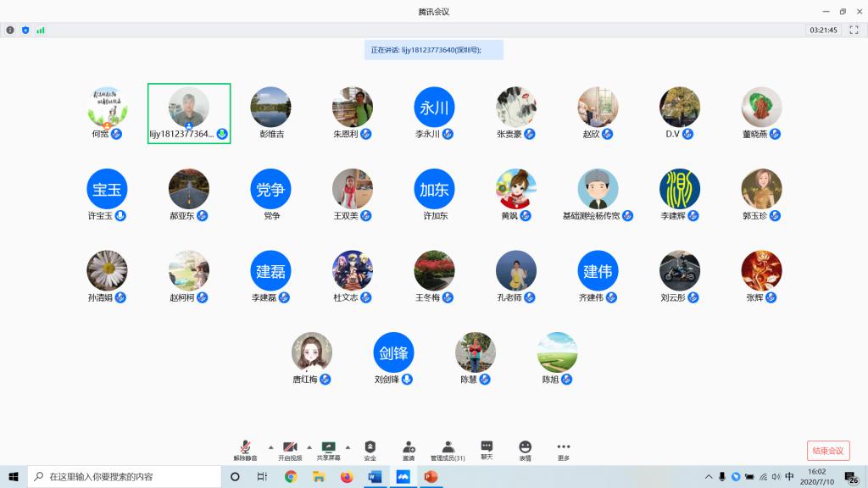The height and width of the screenshot is (488, 868).
Task: Open the 更多 more options menu
Action: pyautogui.click(x=564, y=449)
